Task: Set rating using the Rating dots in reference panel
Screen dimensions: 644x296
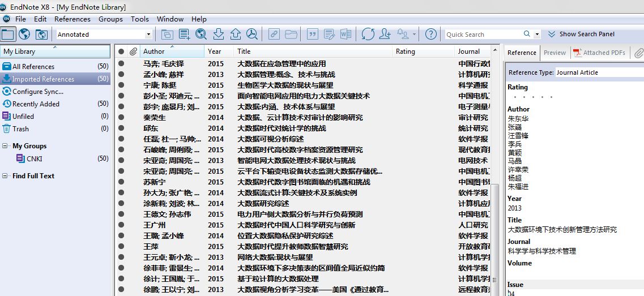Action: point(533,97)
